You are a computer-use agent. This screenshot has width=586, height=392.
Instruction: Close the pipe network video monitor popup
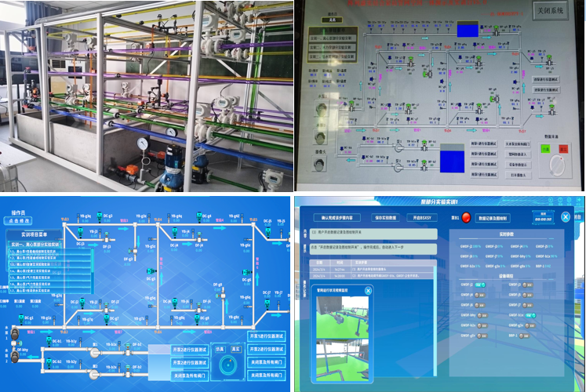(369, 291)
